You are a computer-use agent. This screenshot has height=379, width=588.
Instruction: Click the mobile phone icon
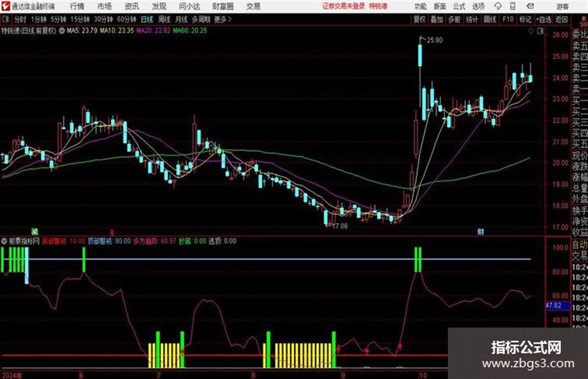(x=513, y=6)
